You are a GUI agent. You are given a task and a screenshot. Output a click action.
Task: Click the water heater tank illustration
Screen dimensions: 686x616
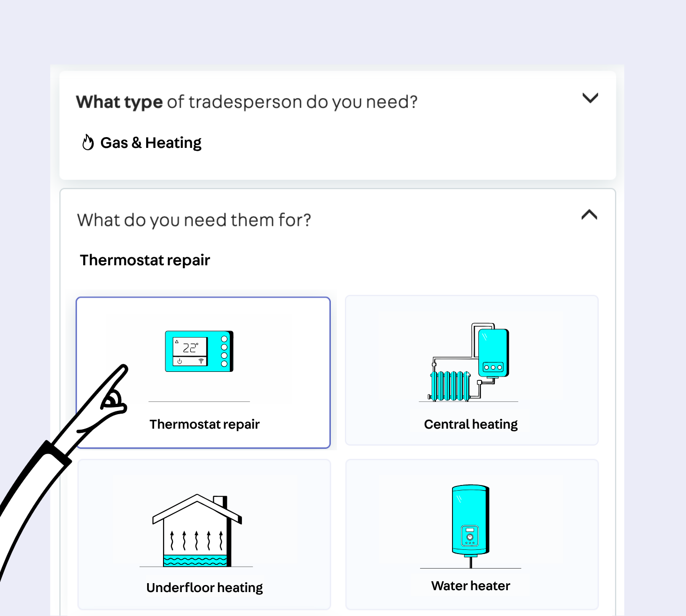[x=470, y=520]
